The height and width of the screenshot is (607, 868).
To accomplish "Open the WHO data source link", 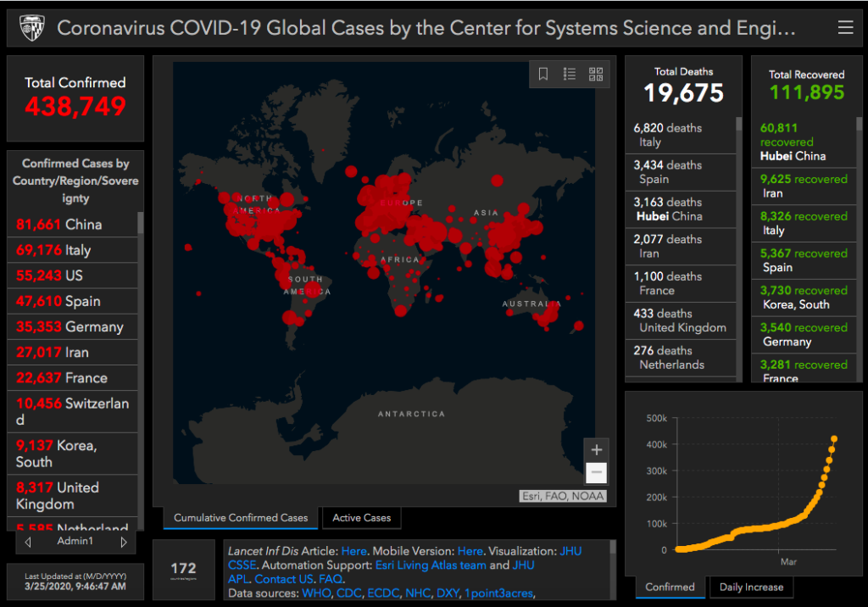I will pyautogui.click(x=317, y=593).
